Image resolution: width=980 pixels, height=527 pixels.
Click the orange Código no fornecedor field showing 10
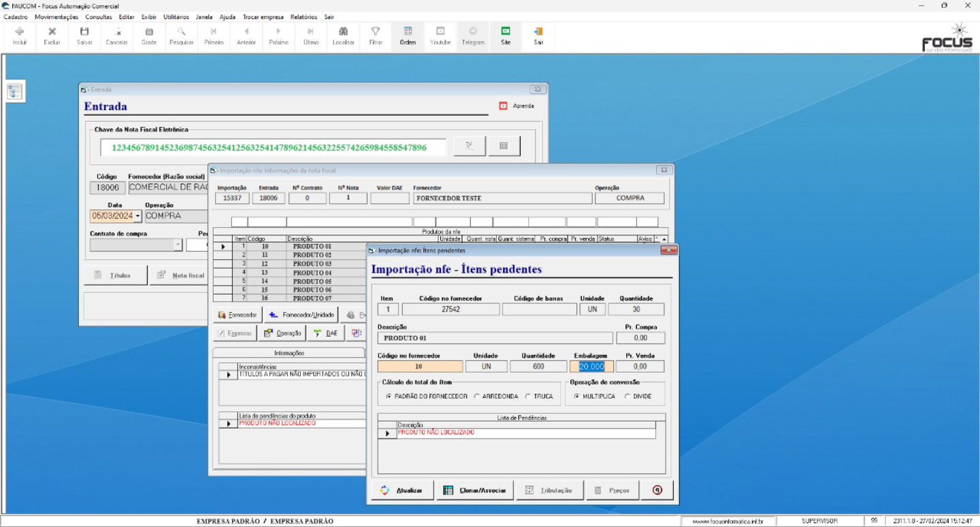click(420, 367)
